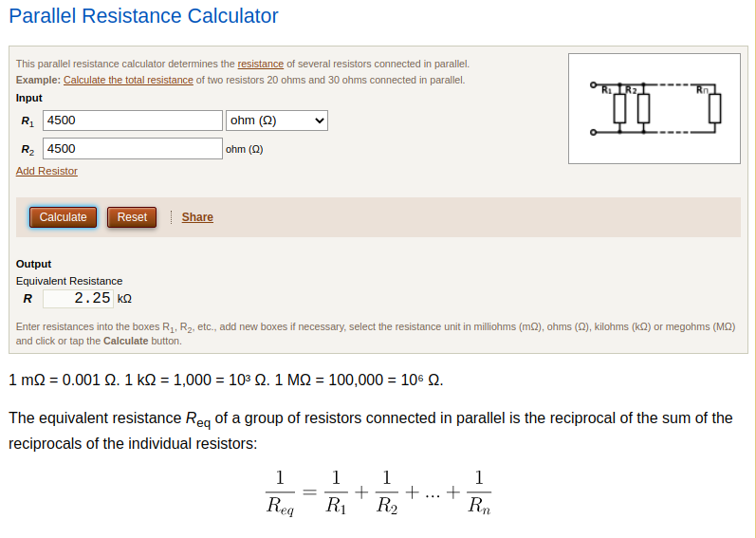Click the Calculate button
Screen dimensions: 756x538
click(64, 217)
